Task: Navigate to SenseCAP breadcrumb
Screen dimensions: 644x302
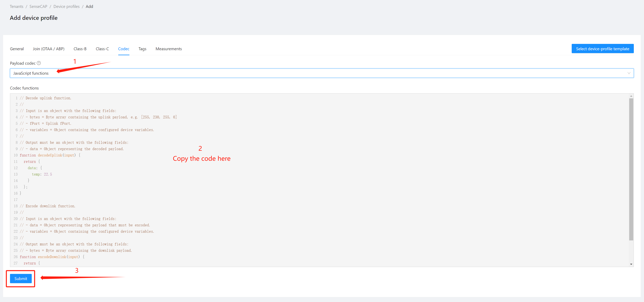Action: tap(38, 7)
